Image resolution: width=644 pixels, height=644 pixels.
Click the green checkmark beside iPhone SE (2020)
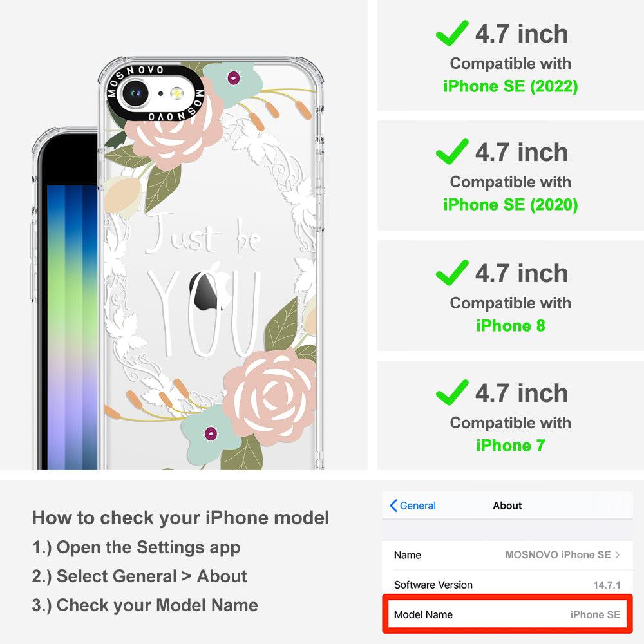[x=452, y=151]
